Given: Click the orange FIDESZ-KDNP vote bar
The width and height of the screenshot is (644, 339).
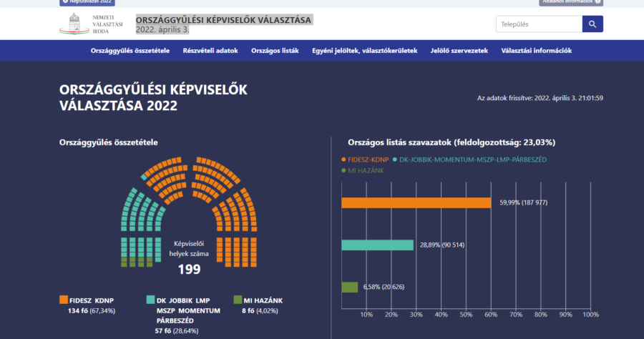Looking at the screenshot, I should pos(416,202).
